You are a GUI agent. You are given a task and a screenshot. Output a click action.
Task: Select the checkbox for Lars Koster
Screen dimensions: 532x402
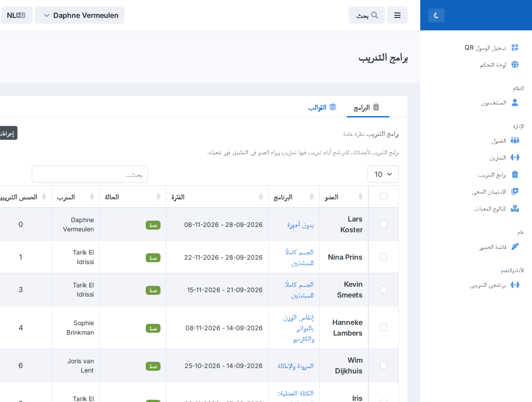pyautogui.click(x=383, y=224)
